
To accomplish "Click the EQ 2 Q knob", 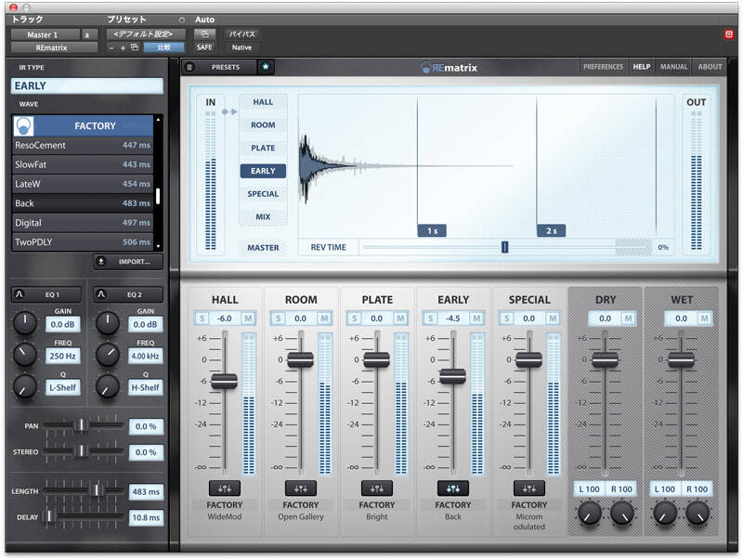I will pos(108,386).
